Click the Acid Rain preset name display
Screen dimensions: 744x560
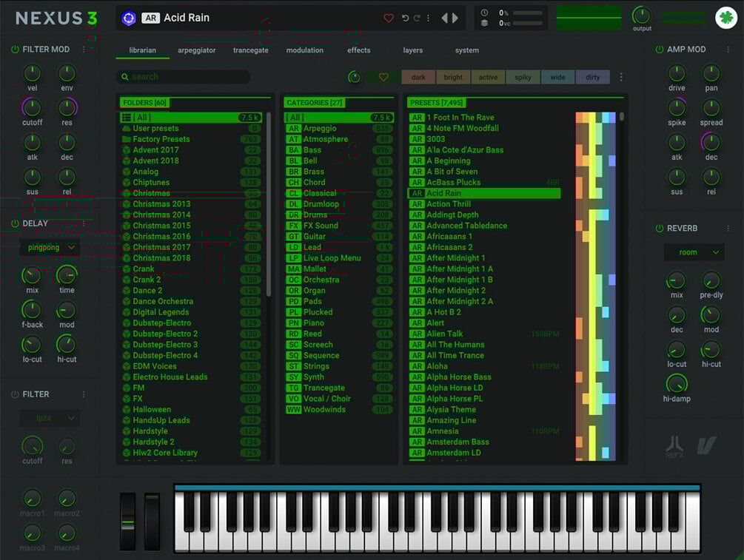[x=187, y=18]
